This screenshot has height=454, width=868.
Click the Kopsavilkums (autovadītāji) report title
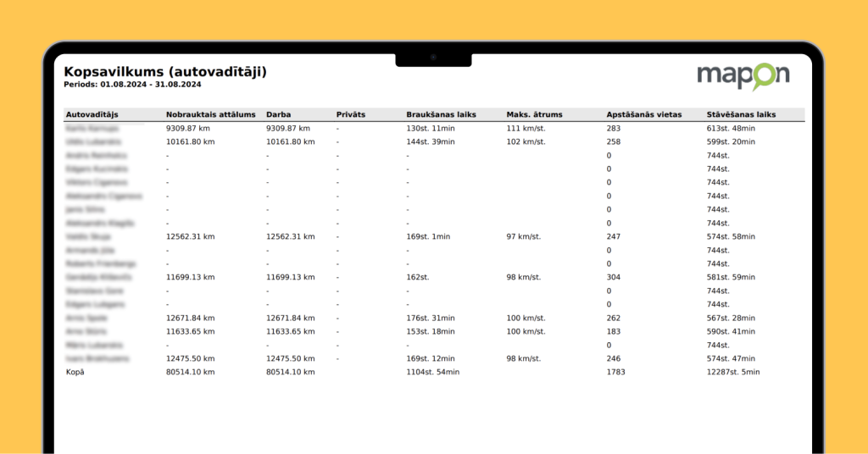click(x=165, y=72)
